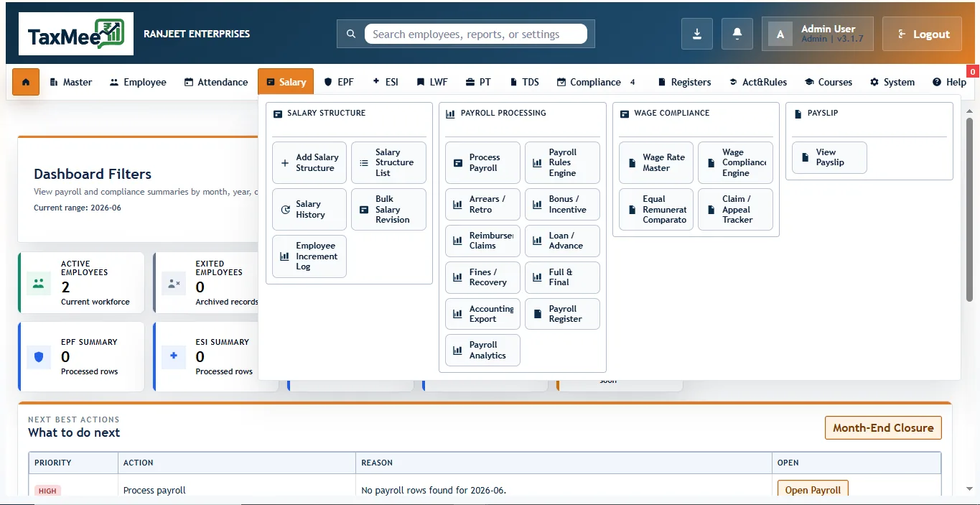The height and width of the screenshot is (505, 980).
Task: Open Salary History
Action: coord(309,209)
